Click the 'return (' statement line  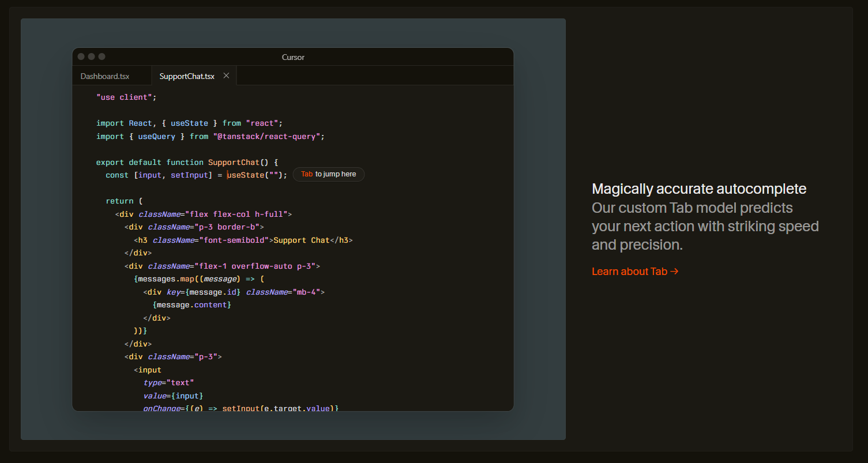pyautogui.click(x=124, y=201)
